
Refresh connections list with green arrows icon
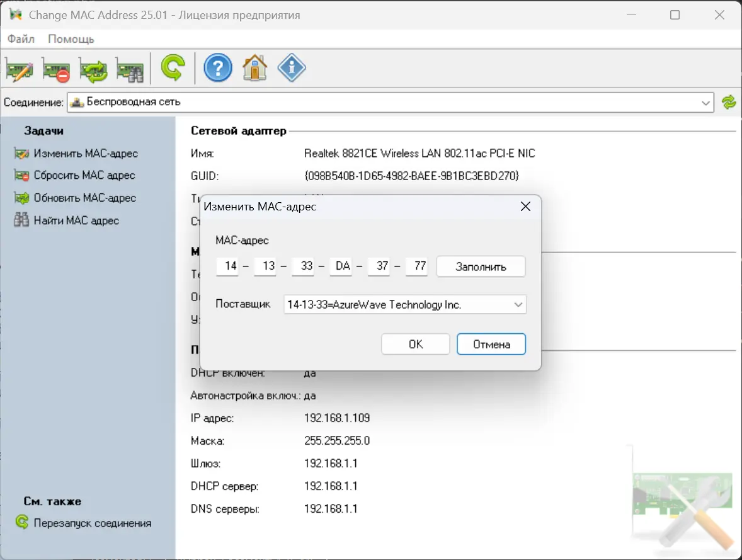click(729, 102)
